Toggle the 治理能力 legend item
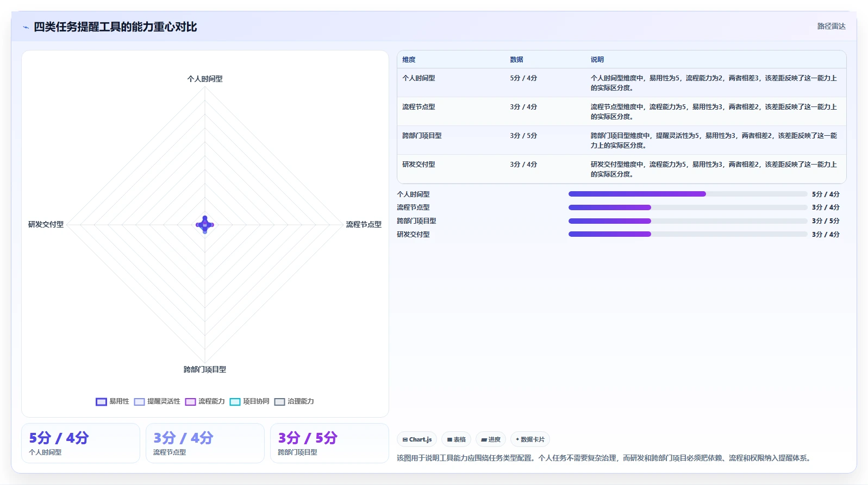The image size is (868, 485). tap(294, 401)
